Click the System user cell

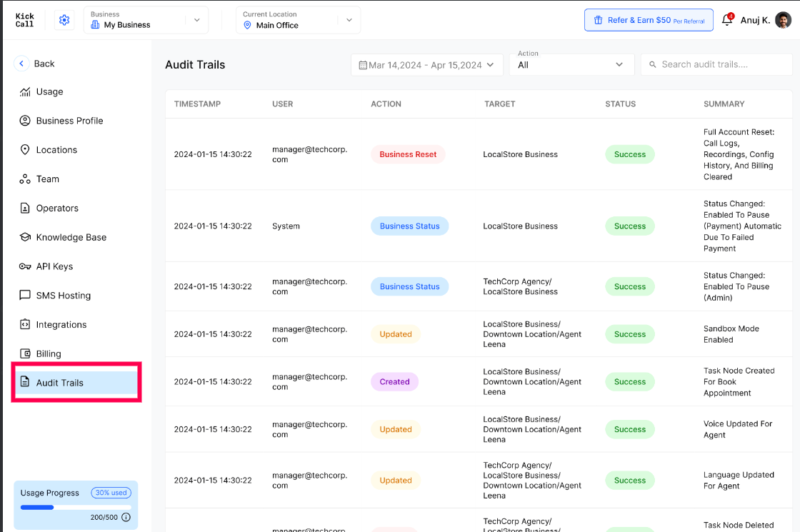[x=286, y=226]
